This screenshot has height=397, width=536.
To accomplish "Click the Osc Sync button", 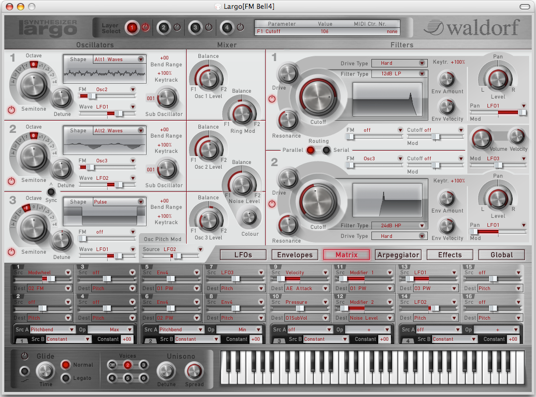I will pos(51,192).
